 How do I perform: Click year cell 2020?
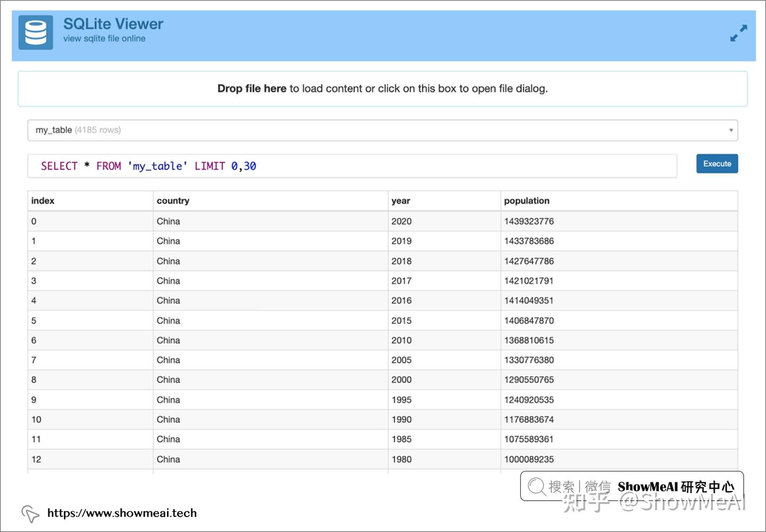pyautogui.click(x=445, y=221)
